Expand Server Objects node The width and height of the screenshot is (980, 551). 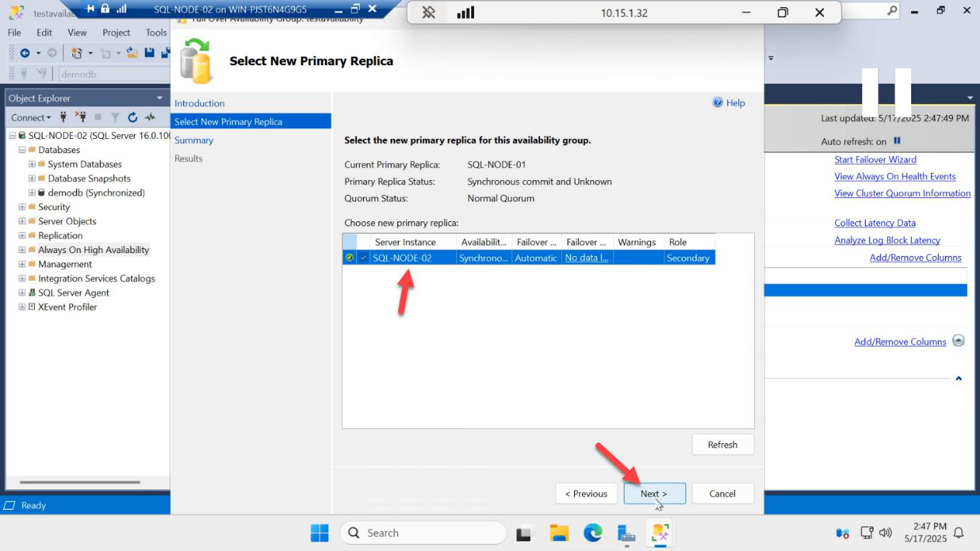click(22, 221)
